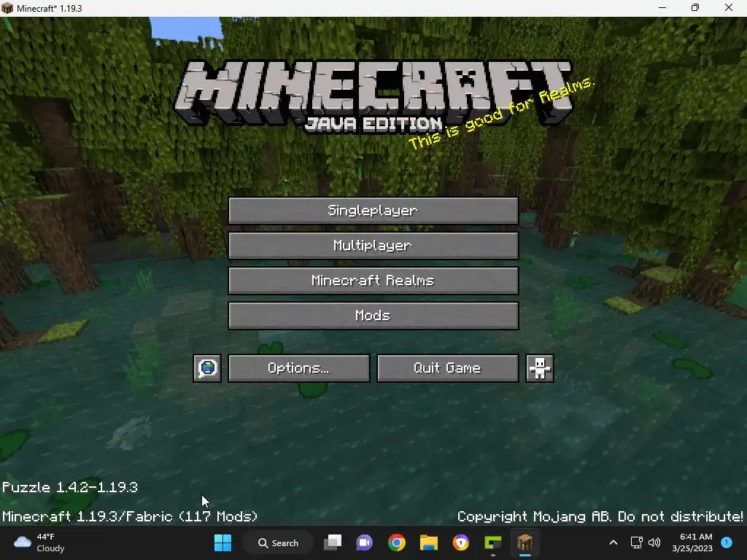
Task: Open accessibility settings figure icon
Action: pos(539,367)
